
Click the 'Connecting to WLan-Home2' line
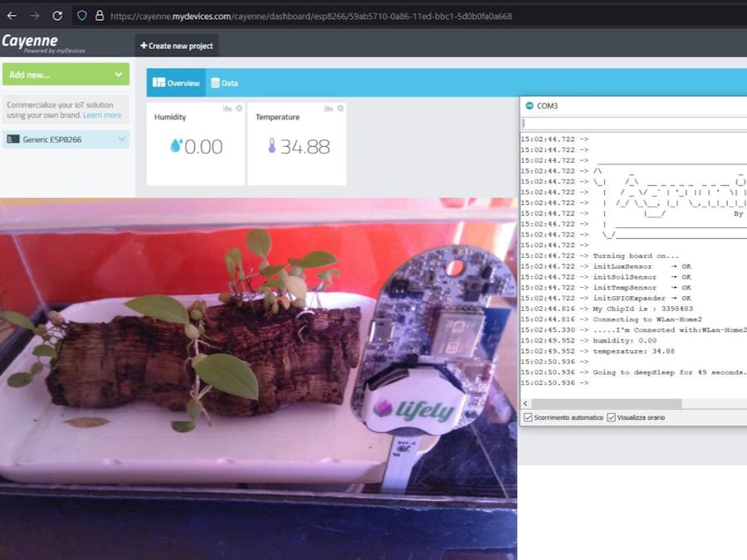coord(647,319)
